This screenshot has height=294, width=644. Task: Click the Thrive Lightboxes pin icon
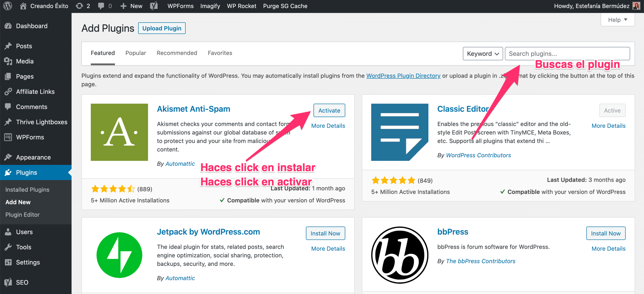coord(8,122)
